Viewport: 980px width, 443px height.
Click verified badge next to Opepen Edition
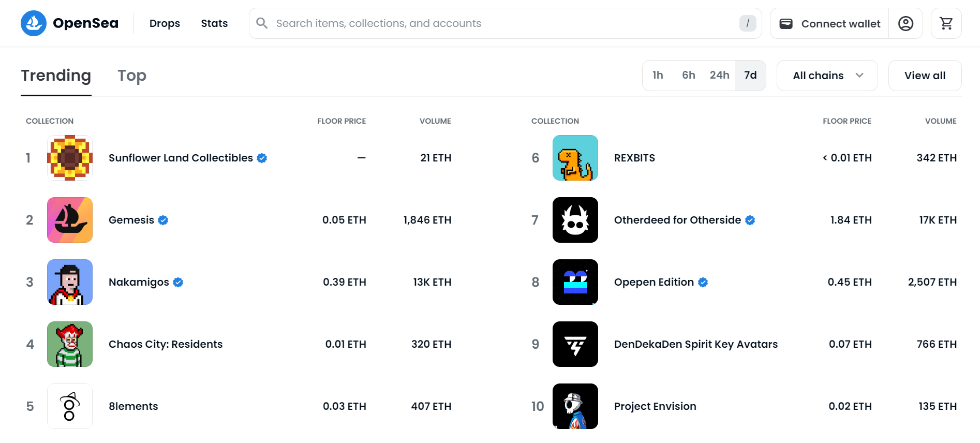tap(703, 282)
